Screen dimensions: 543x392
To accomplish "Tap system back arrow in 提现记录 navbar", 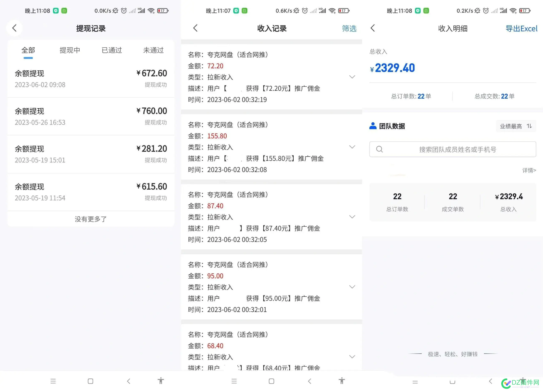I will tap(129, 381).
